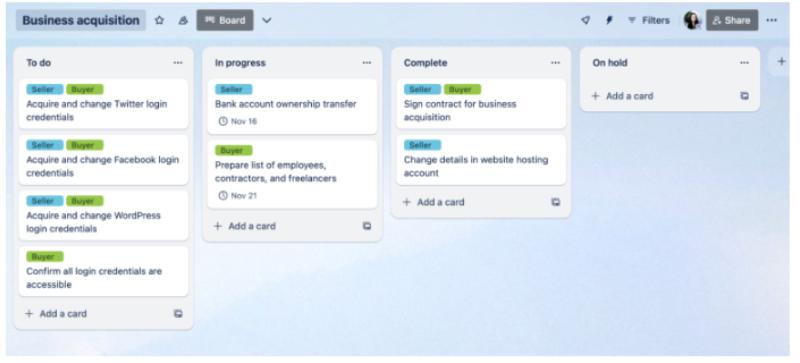Expand the board views chevron dropdown
The image size is (800, 363).
266,20
